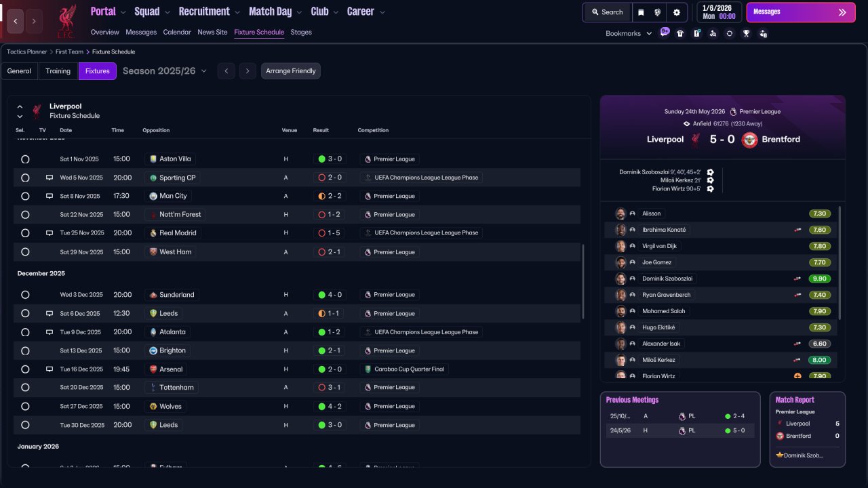This screenshot has width=868, height=488.
Task: Click the player ratings list scrollbar
Action: pos(840,263)
